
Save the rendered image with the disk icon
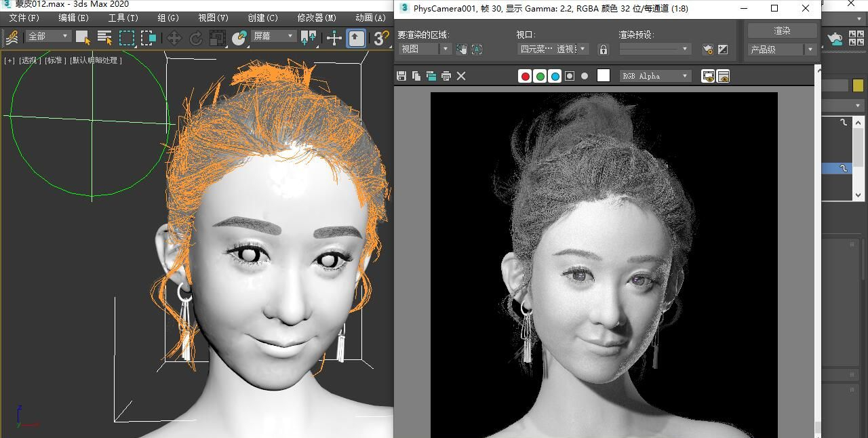401,76
